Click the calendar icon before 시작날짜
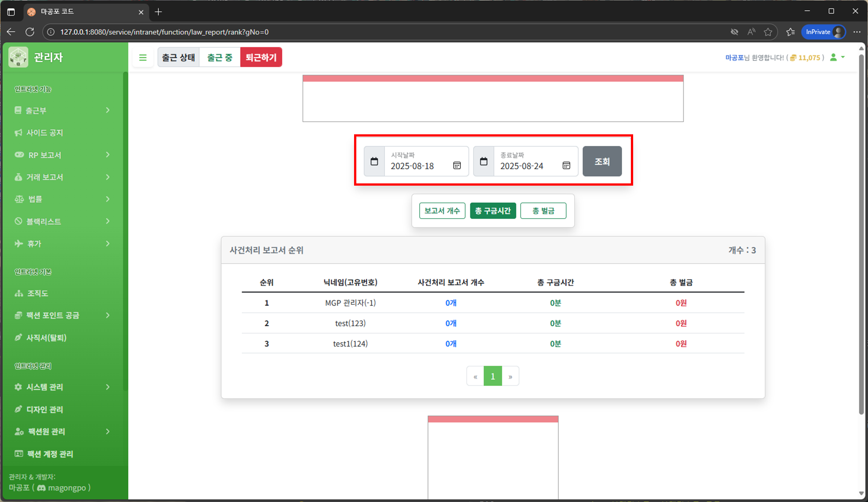The image size is (868, 502). (374, 161)
